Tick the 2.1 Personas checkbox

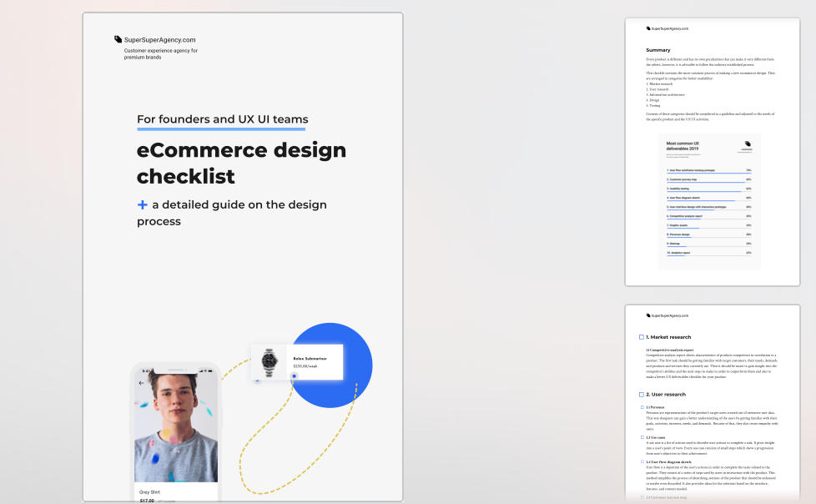tap(642, 407)
